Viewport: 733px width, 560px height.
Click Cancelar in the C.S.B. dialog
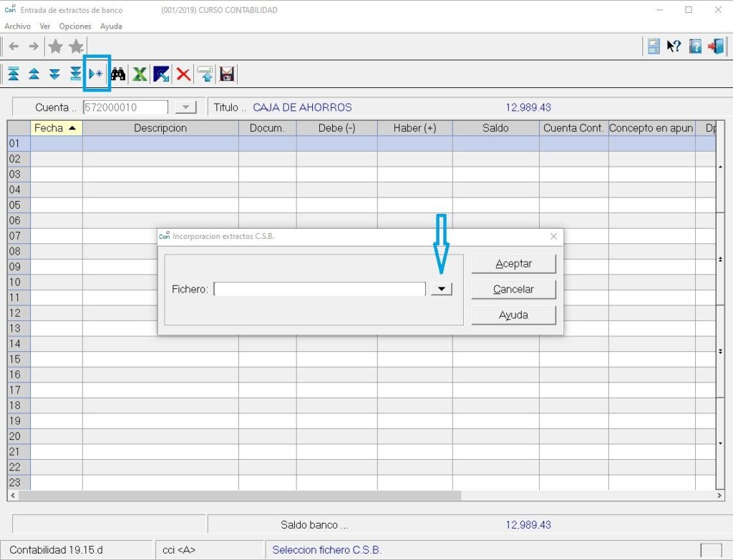tap(513, 289)
